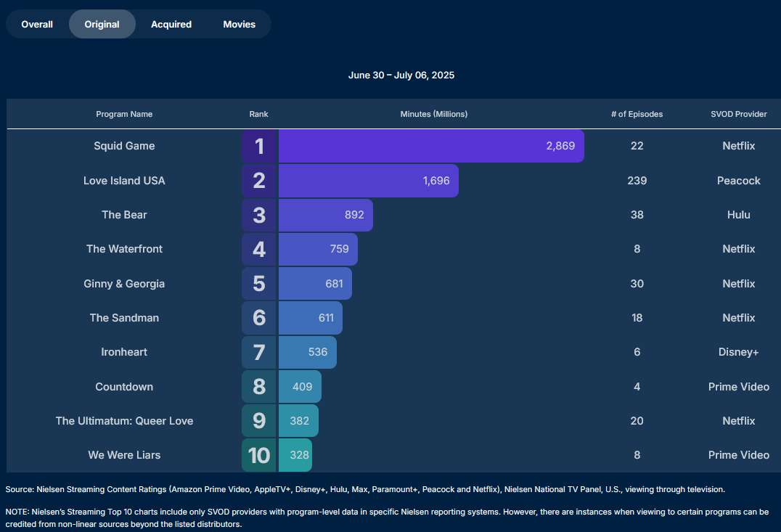This screenshot has height=532, width=781.
Task: Click the Source: Nielsen Streaming Content Ratings line
Action: pyautogui.click(x=365, y=490)
